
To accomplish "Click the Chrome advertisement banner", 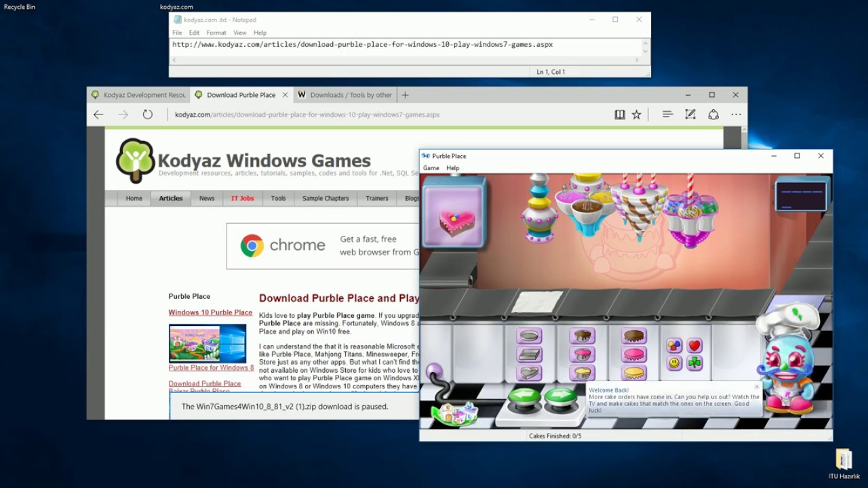I will point(323,246).
